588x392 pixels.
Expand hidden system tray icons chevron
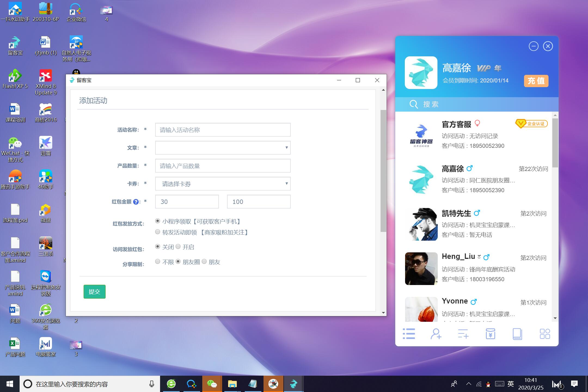pyautogui.click(x=468, y=384)
